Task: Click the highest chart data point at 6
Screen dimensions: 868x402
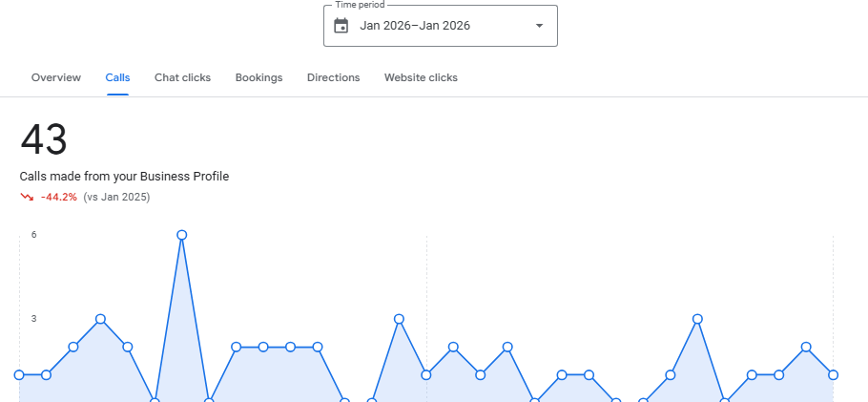Action: pyautogui.click(x=181, y=235)
